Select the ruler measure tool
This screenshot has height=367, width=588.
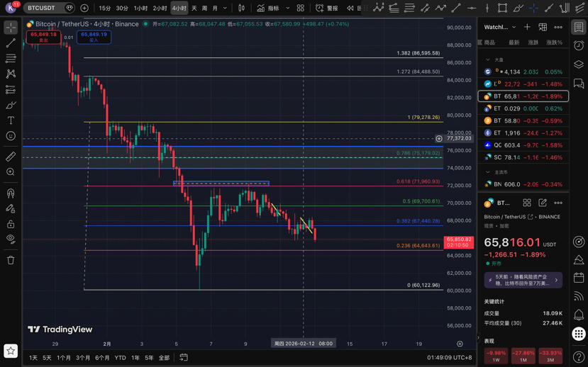tap(11, 156)
